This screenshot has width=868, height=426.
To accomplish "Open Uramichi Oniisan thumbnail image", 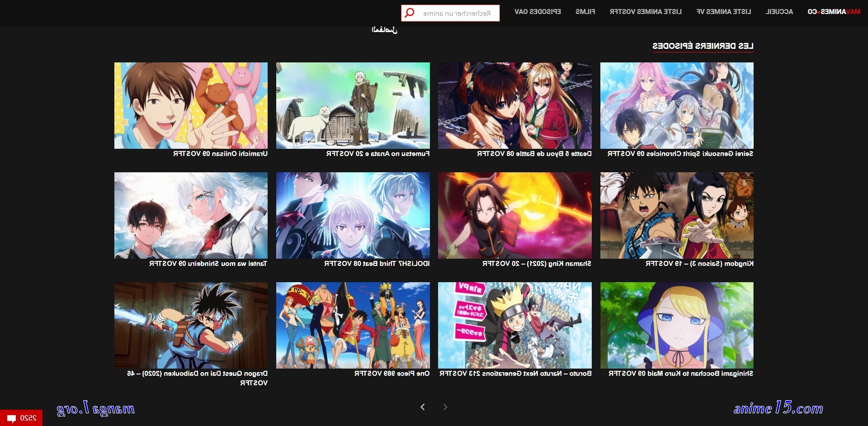I will point(191,105).
